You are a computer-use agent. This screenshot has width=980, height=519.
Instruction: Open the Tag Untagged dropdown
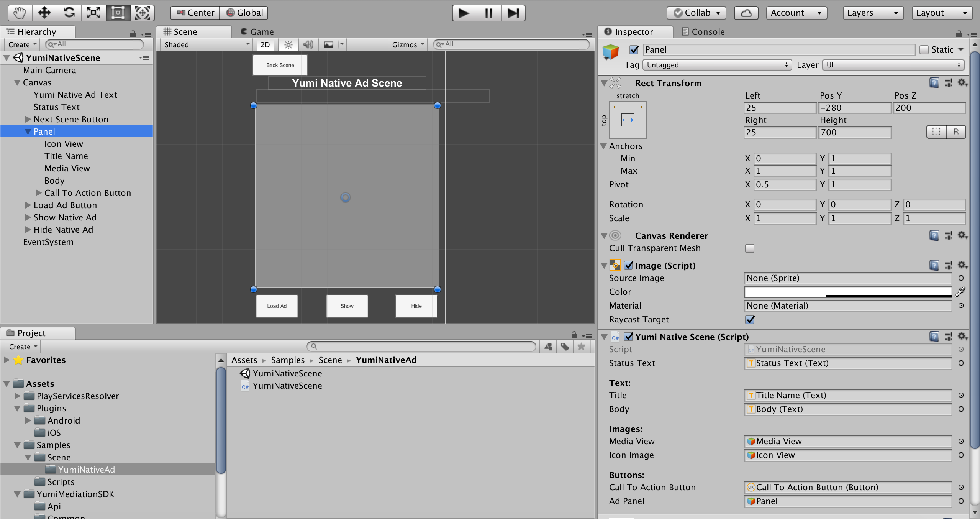[716, 65]
